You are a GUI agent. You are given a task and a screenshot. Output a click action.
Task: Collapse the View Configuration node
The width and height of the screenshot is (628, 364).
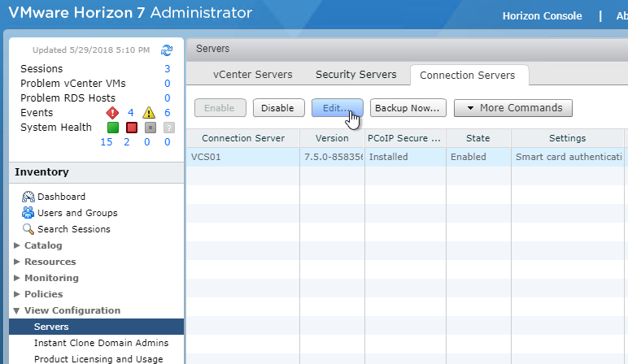click(16, 310)
